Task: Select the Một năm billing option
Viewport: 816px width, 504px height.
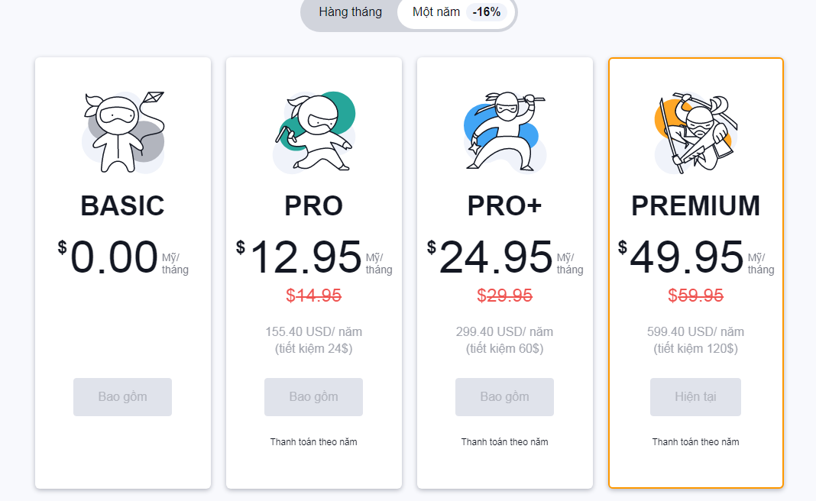Action: point(436,12)
